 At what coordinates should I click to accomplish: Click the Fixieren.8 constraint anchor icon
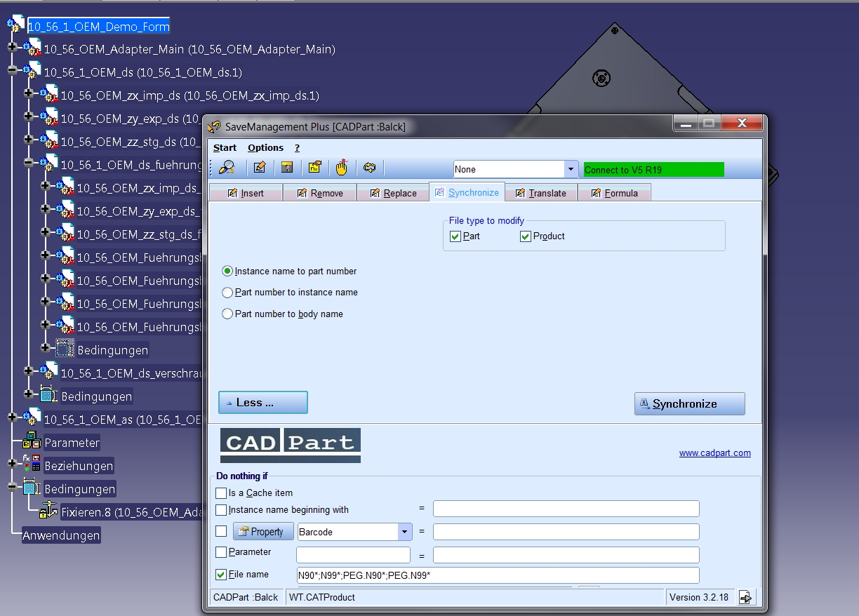click(48, 511)
